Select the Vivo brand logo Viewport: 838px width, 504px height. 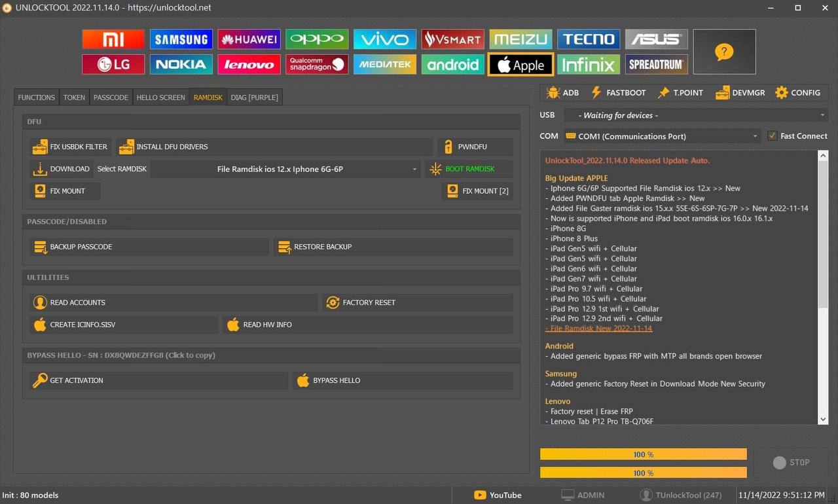point(385,39)
